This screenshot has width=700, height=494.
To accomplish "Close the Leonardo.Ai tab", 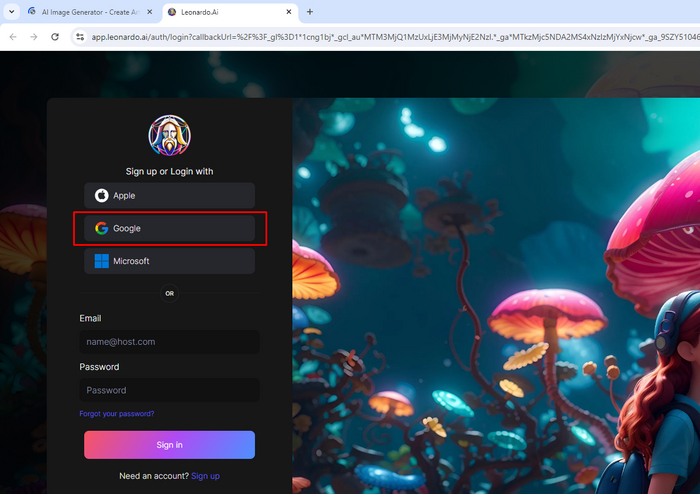I will [288, 12].
